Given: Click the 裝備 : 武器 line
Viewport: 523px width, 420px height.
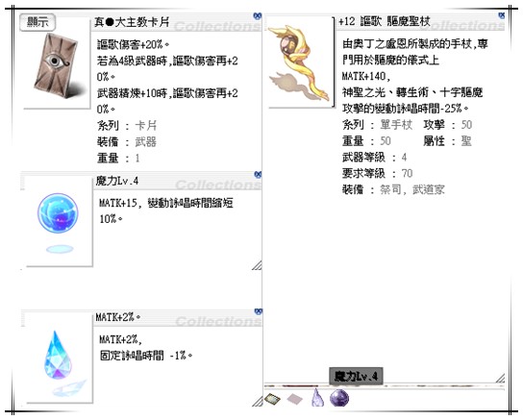Looking at the screenshot, I should tap(127, 141).
